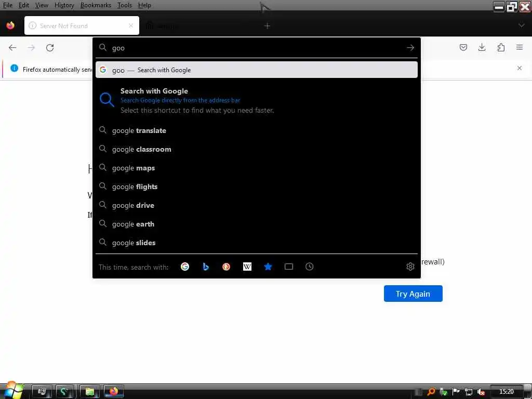Viewport: 532px width, 399px height.
Task: Pick suggestion google flights
Action: tap(257, 187)
